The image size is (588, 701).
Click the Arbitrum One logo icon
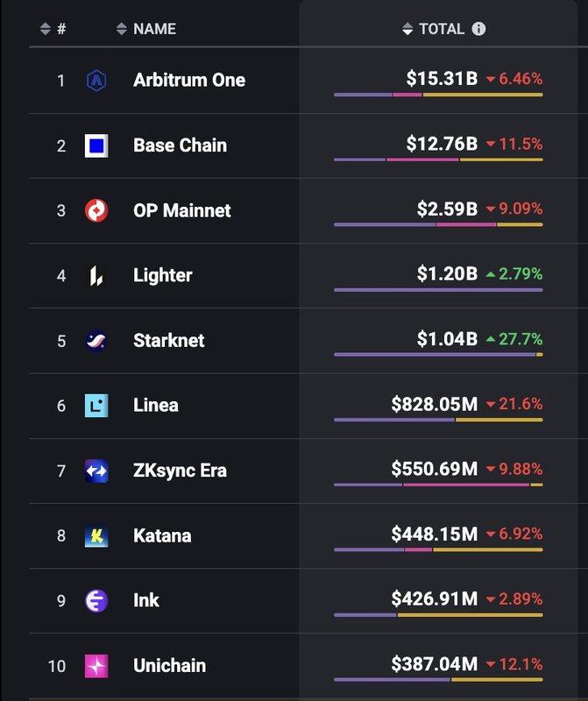coord(96,81)
